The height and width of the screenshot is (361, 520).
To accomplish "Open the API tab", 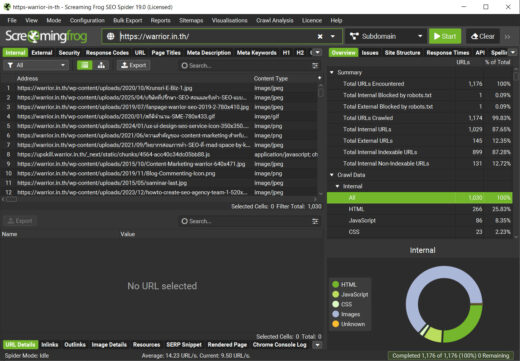I will point(480,53).
